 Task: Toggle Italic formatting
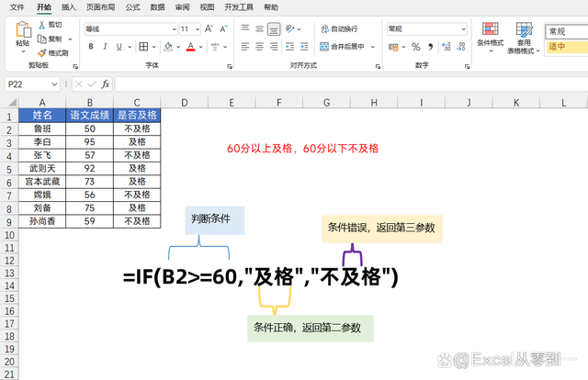coord(105,47)
